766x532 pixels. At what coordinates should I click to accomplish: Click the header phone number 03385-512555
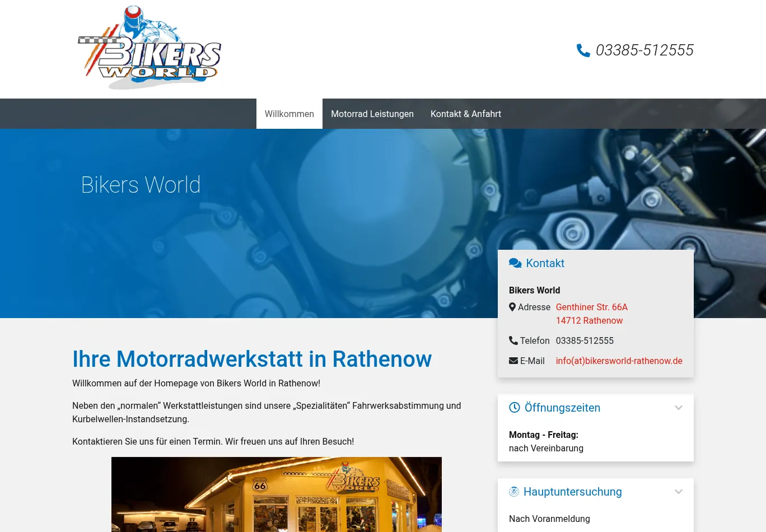644,50
